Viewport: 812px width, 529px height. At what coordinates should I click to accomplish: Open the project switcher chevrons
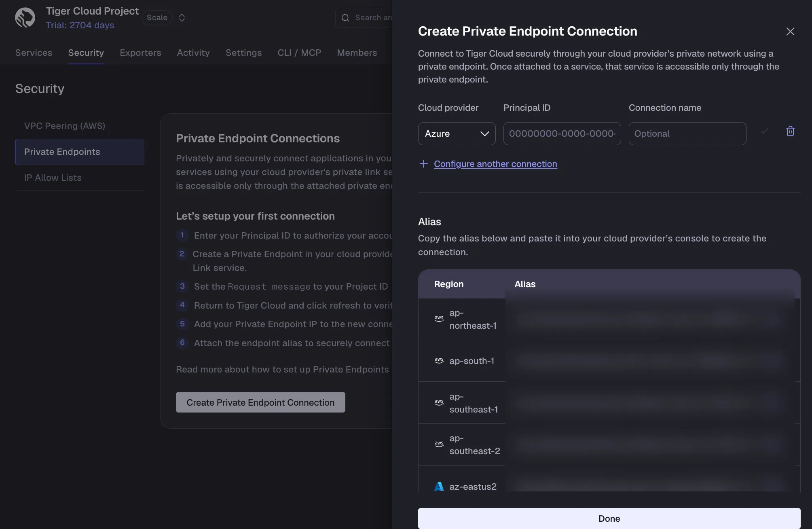[182, 18]
